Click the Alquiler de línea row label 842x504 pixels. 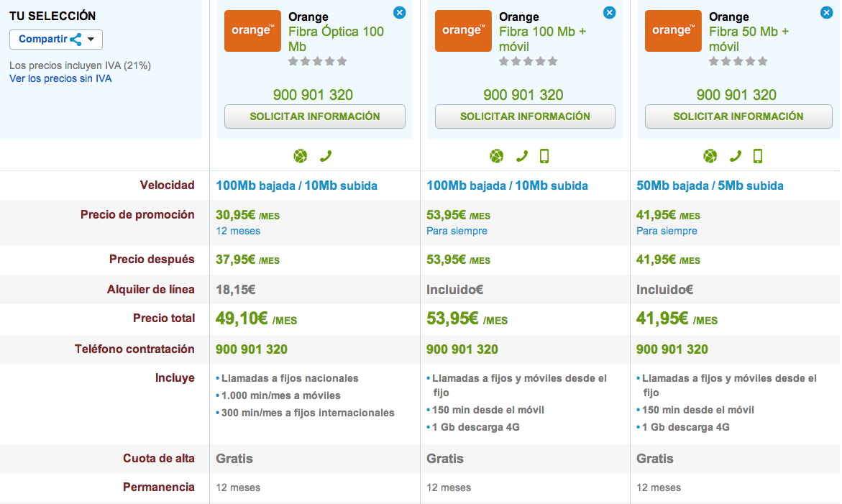pos(150,289)
